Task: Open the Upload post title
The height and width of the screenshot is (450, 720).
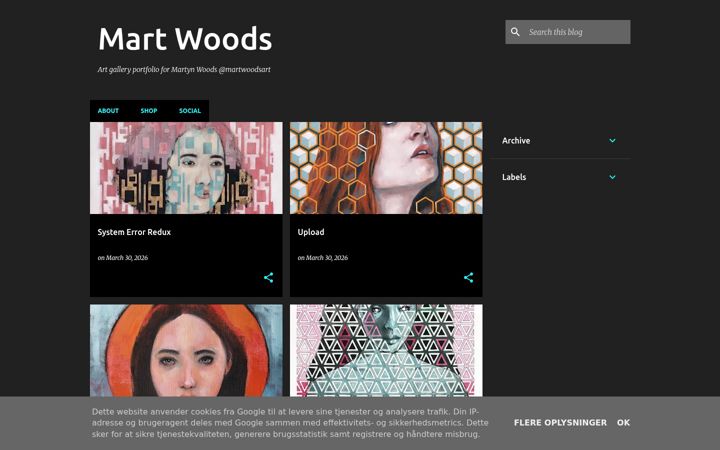Action: click(x=311, y=232)
